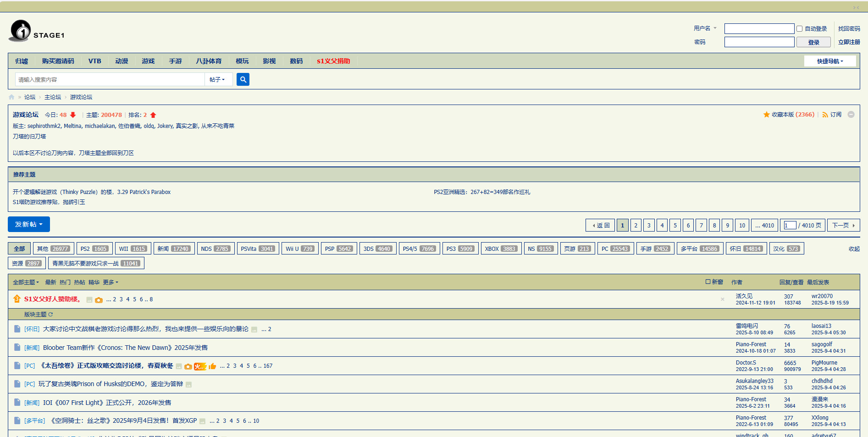The image size is (868, 437).
Task: Click the thumbs-up icon on the 太吾绘卷 thread
Action: pos(212,366)
